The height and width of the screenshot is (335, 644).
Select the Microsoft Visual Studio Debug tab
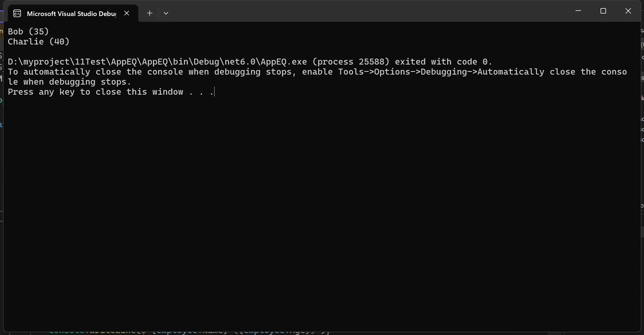pos(71,14)
